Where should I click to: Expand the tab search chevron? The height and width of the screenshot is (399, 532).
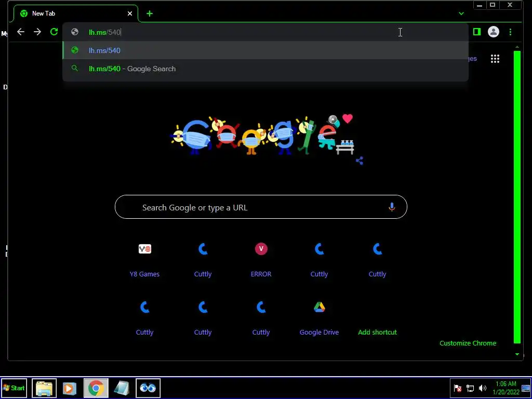461,14
